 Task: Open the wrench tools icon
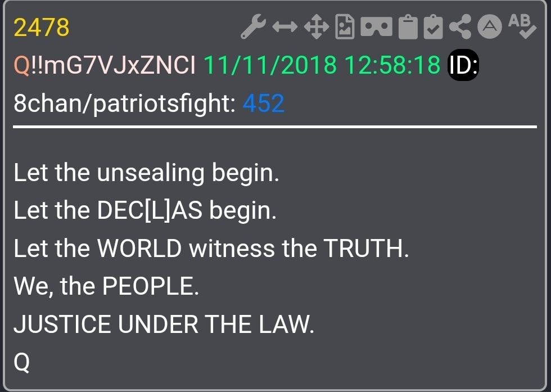click(x=253, y=26)
